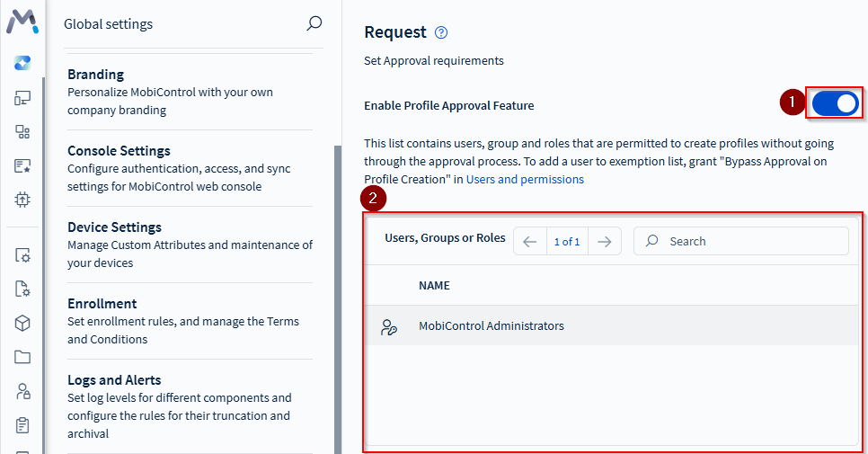Open Branding settings section
868x454 pixels.
(x=95, y=75)
